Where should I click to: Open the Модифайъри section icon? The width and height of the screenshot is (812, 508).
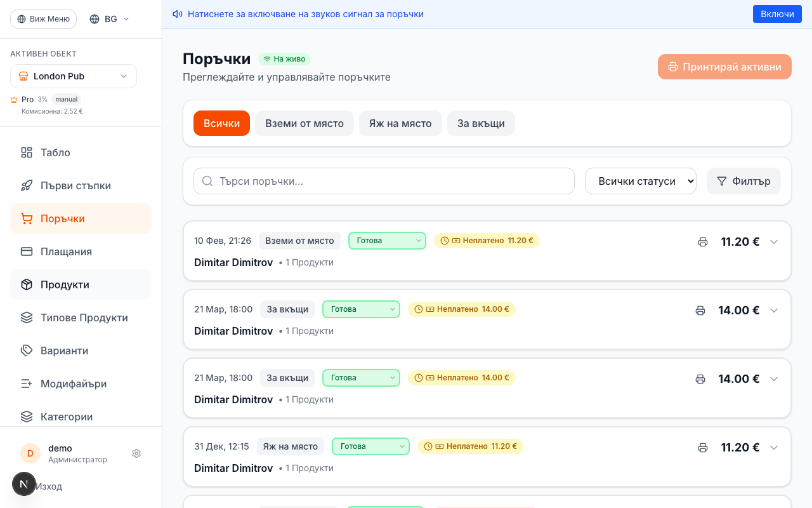[x=26, y=384]
